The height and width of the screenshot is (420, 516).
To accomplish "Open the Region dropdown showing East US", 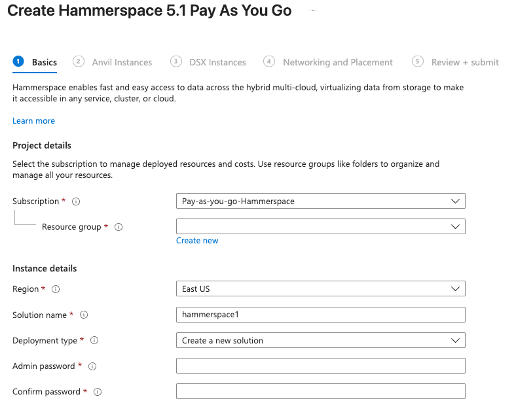I will [x=320, y=289].
